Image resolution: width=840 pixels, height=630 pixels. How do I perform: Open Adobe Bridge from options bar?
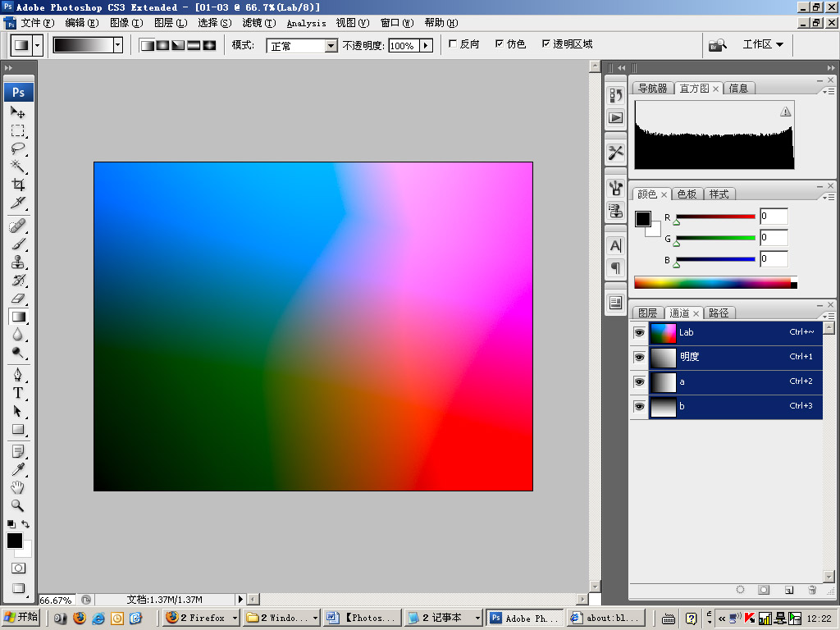point(717,45)
